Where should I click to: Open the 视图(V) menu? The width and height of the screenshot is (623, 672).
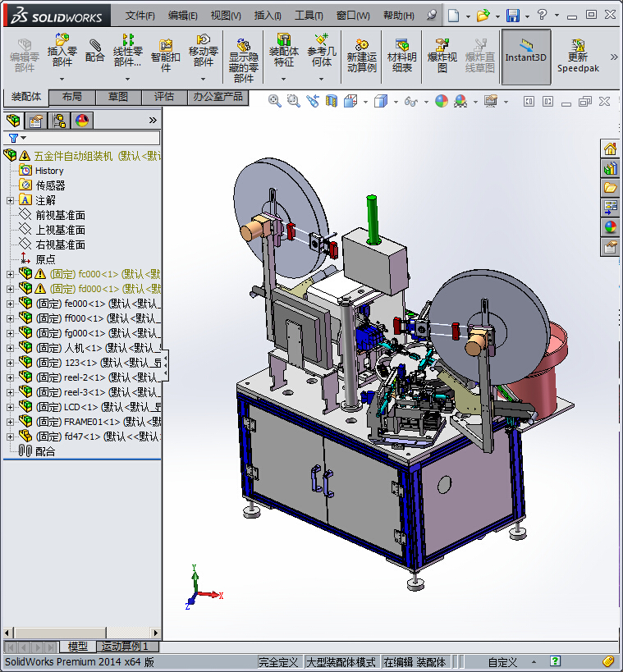point(226,16)
